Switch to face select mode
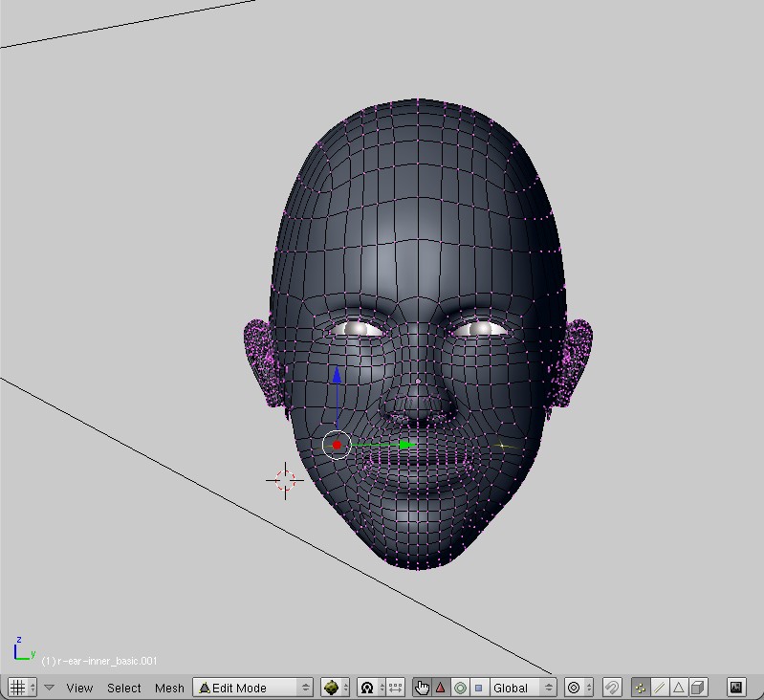This screenshot has height=700, width=764. (679, 688)
